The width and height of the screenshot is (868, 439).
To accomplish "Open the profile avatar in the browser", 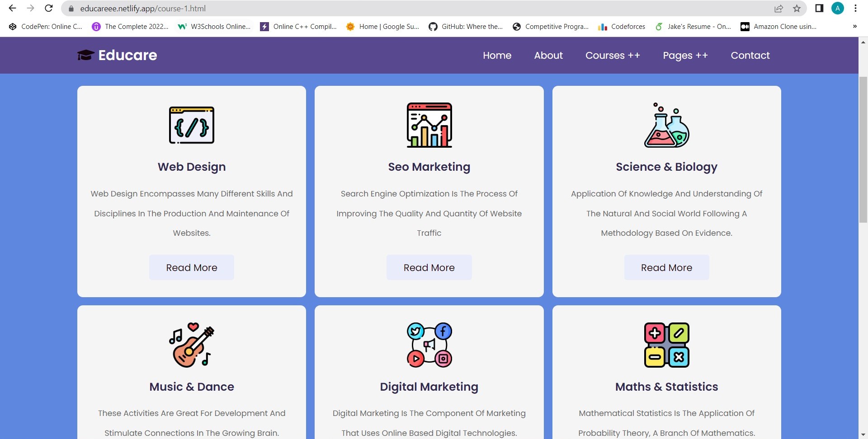I will point(838,8).
